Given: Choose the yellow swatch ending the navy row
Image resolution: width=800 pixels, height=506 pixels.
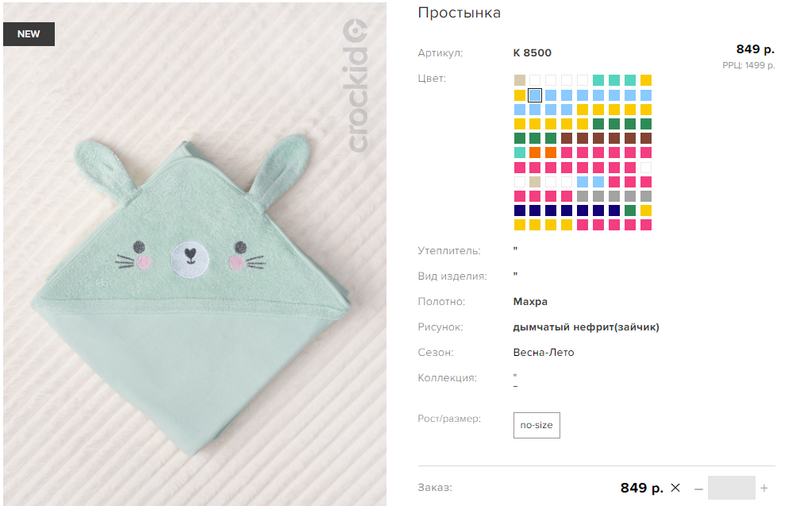Looking at the screenshot, I should point(646,210).
